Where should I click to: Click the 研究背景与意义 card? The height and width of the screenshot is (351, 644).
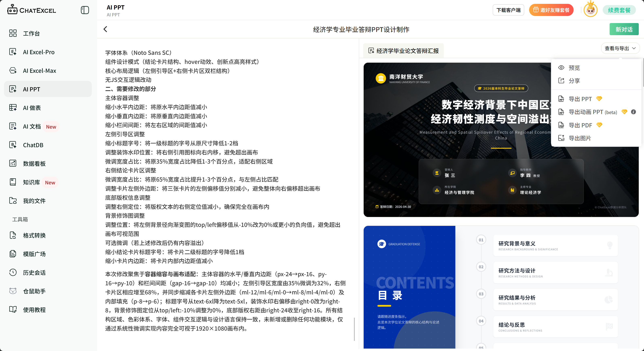point(555,245)
